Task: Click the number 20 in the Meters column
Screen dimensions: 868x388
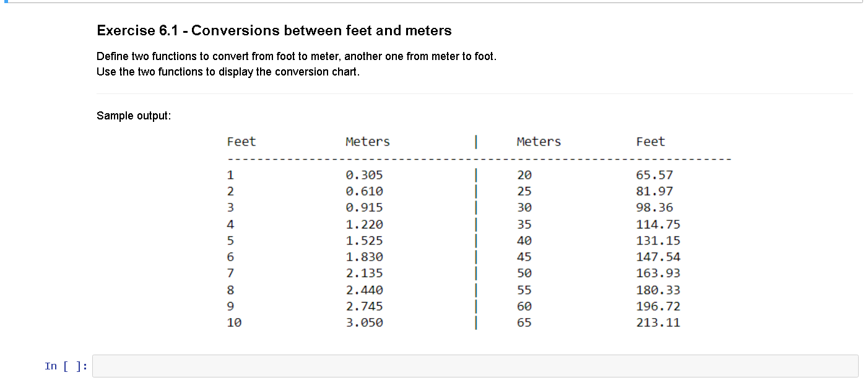Action: pos(524,175)
